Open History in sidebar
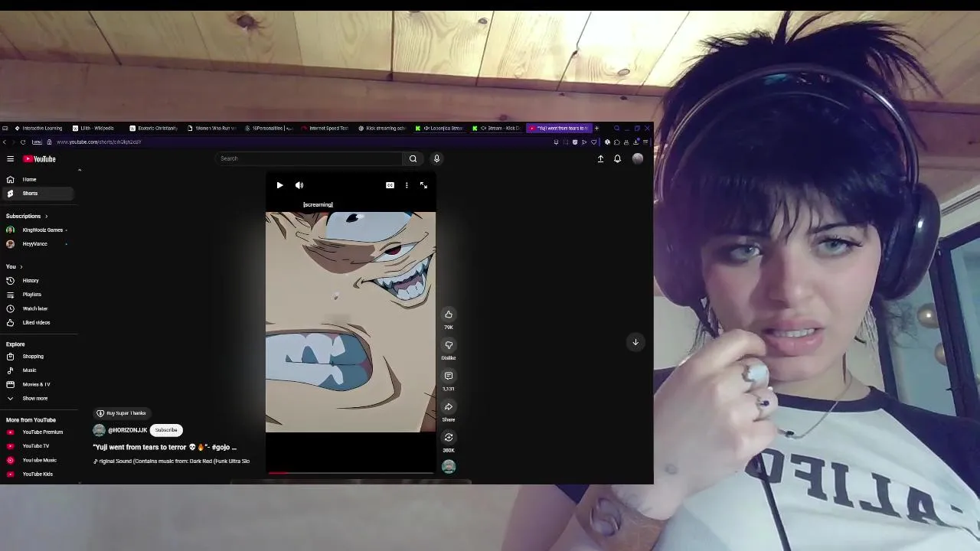Image resolution: width=980 pixels, height=551 pixels. pyautogui.click(x=37, y=280)
